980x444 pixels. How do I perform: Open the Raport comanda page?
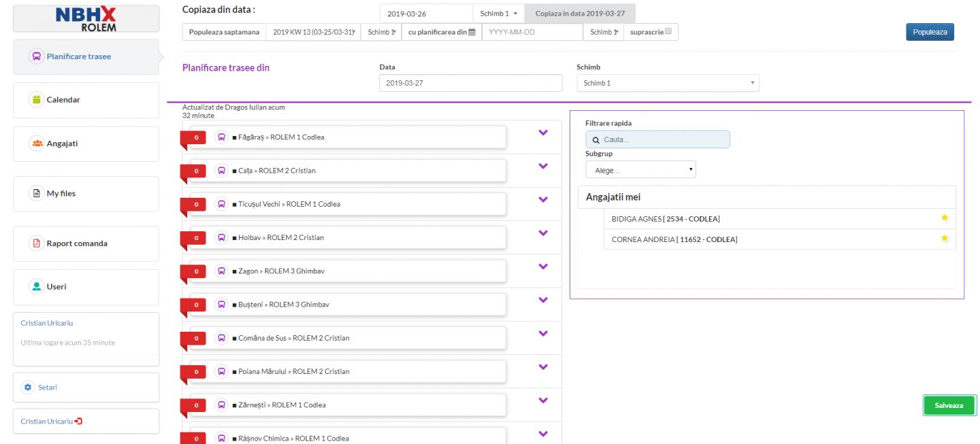click(86, 243)
